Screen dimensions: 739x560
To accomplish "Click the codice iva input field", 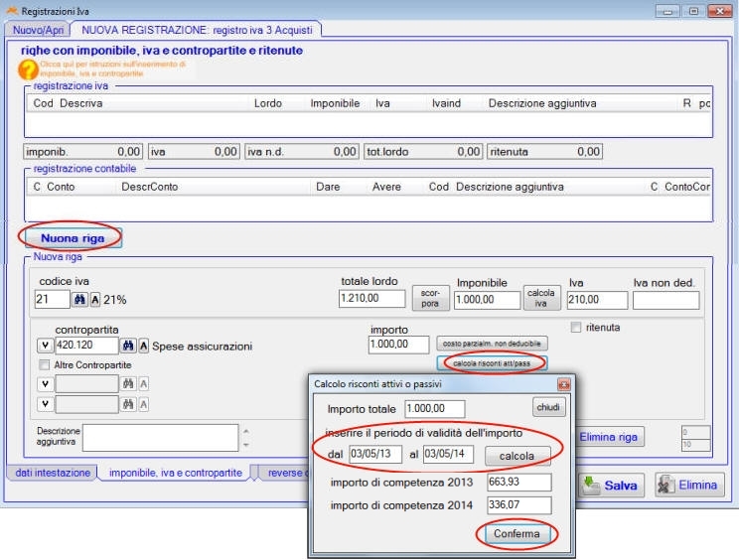I will click(53, 299).
